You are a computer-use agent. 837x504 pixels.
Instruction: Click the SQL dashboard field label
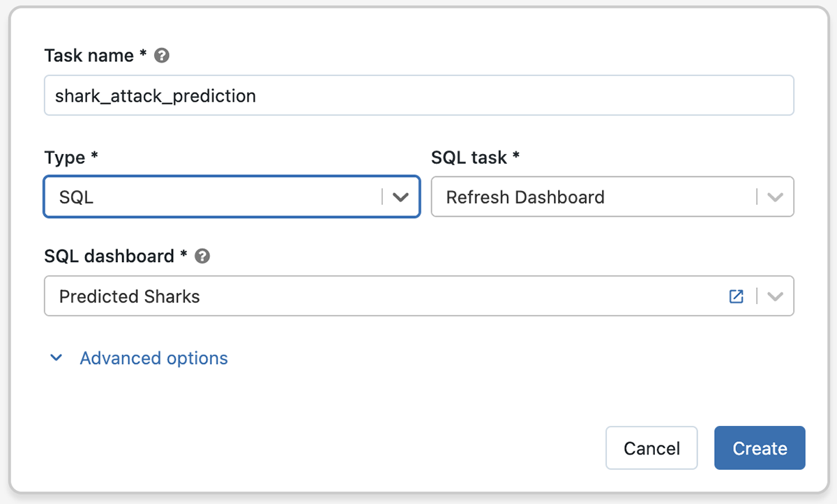(109, 257)
